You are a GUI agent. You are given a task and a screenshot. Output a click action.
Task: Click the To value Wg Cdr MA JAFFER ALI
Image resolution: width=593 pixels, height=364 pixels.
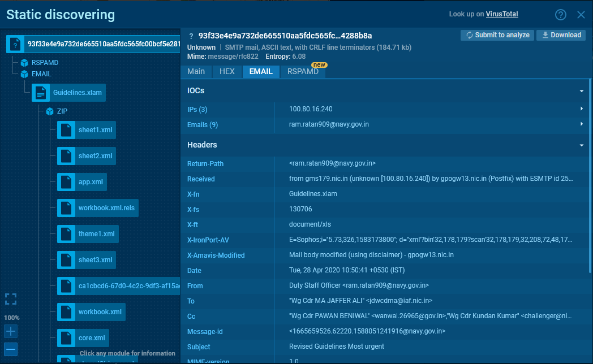(x=361, y=301)
